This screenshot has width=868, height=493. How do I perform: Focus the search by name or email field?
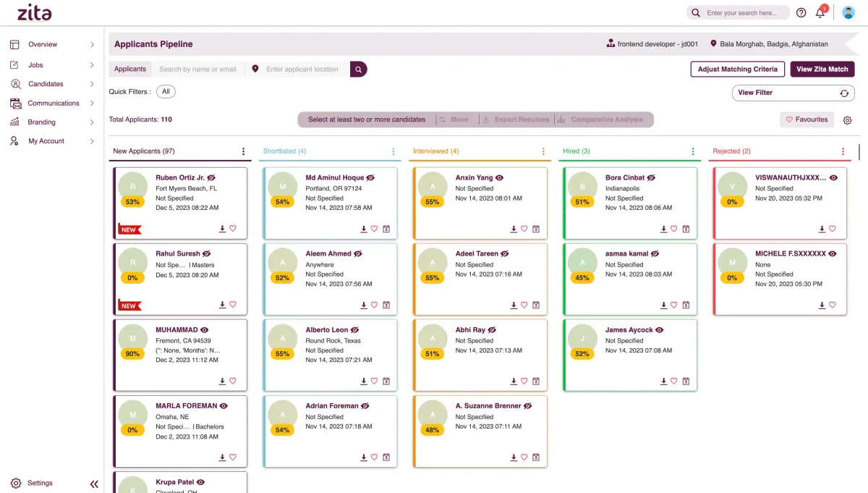click(198, 69)
